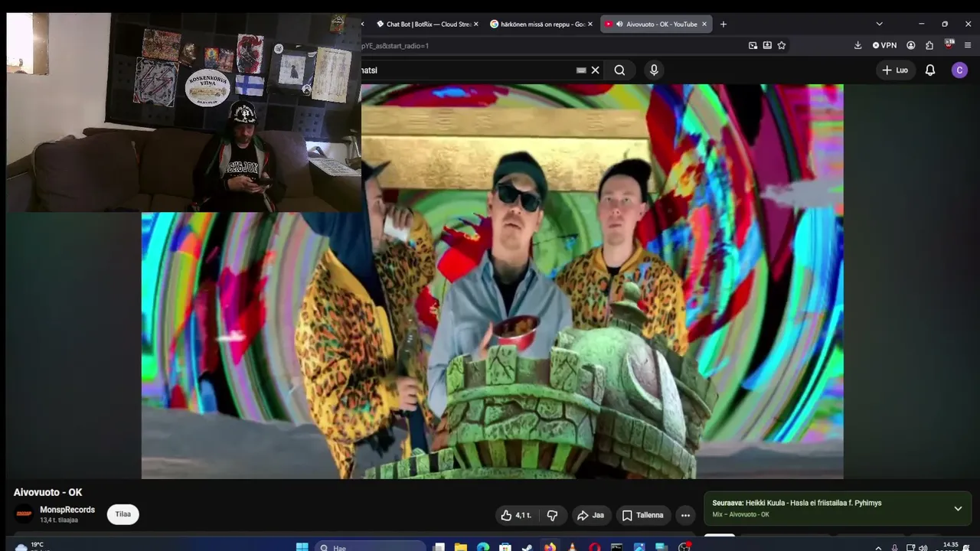980x551 pixels.
Task: Open the list-all-tabs dropdown
Action: pyautogui.click(x=879, y=24)
